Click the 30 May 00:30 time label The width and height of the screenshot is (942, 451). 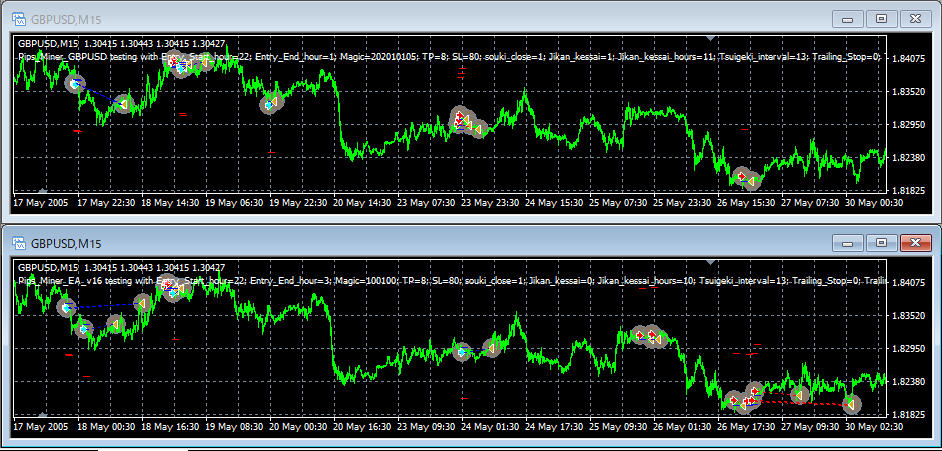(x=875, y=203)
